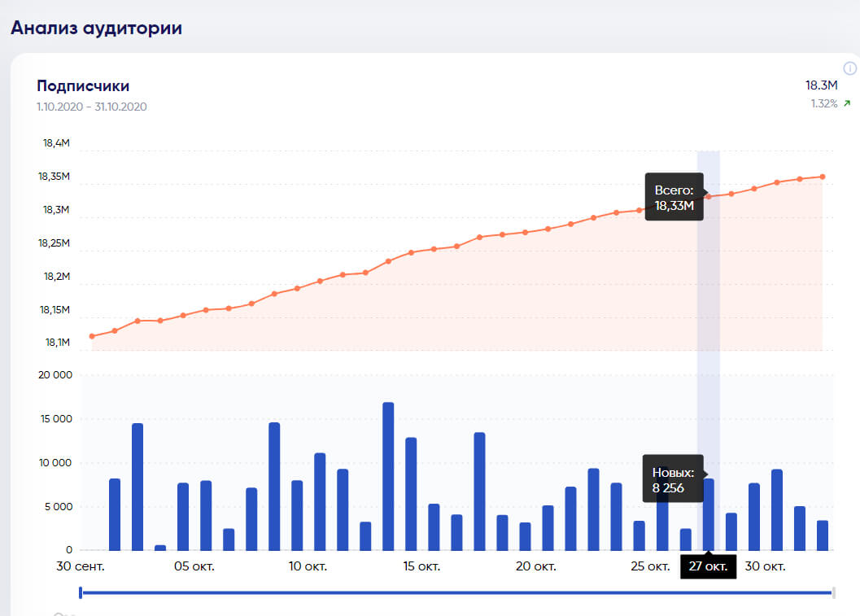Click the highlighted bar for 27 окт.
This screenshot has height=616, width=860.
coord(709,514)
